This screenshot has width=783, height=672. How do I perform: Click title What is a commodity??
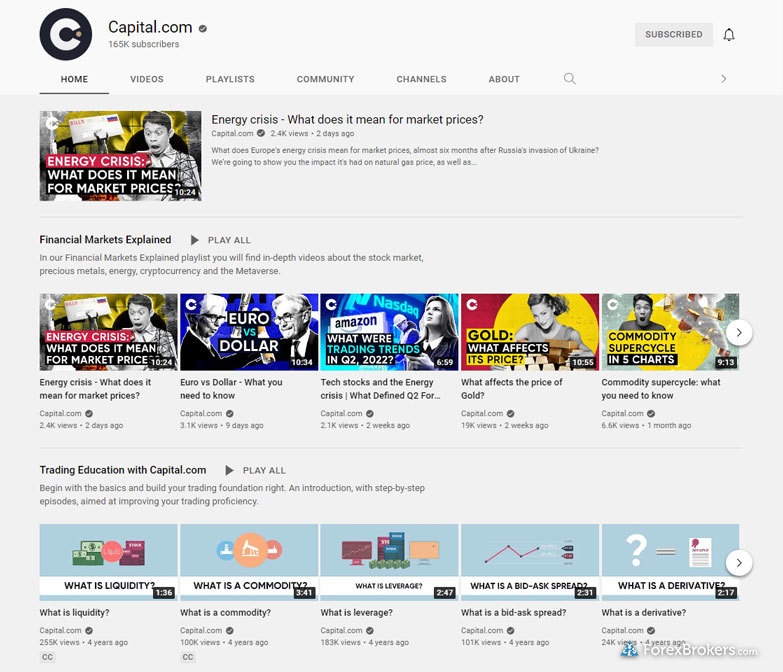[x=225, y=612]
